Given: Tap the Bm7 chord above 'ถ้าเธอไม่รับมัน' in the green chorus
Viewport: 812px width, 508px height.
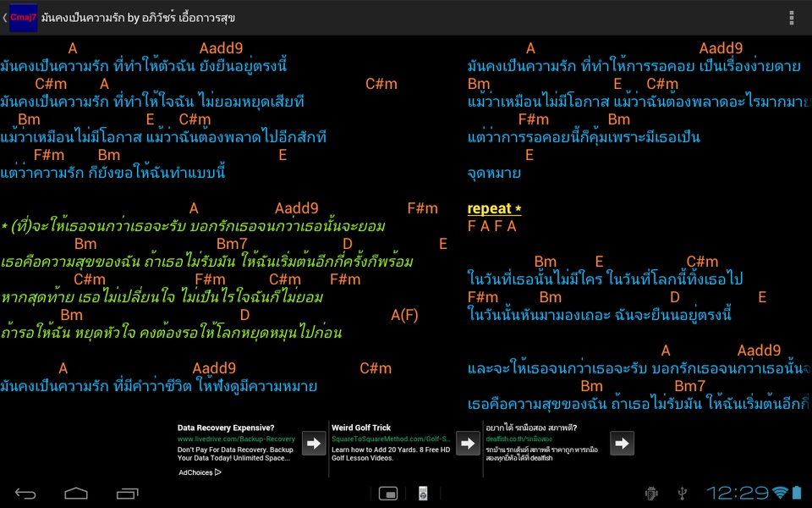Looking at the screenshot, I should [232, 244].
